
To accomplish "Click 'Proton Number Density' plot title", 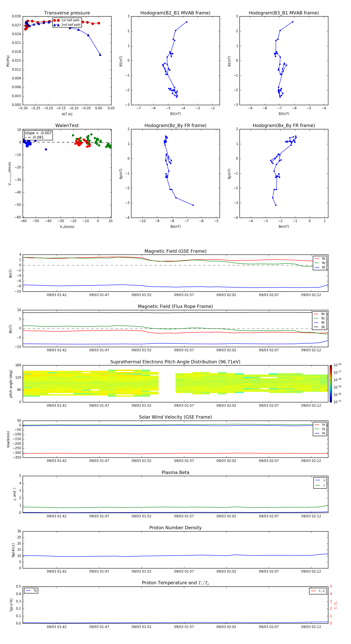I will 175,528.
